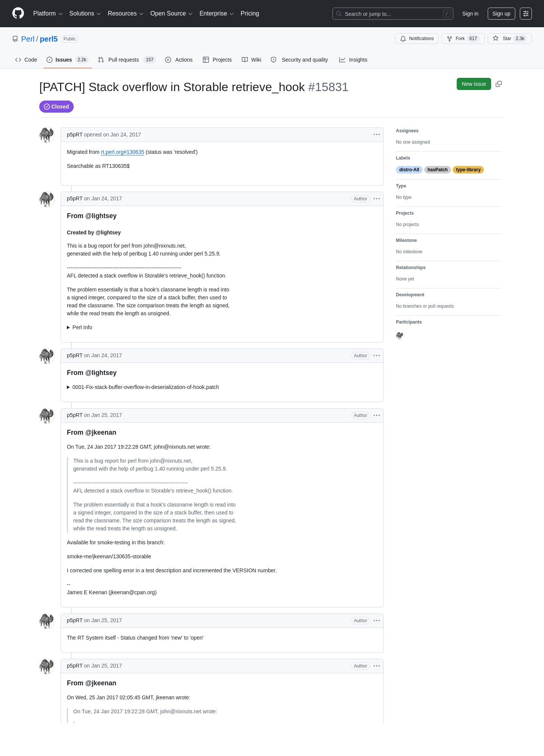Fork the perl5 repository
The image size is (544, 756).
coord(463,39)
